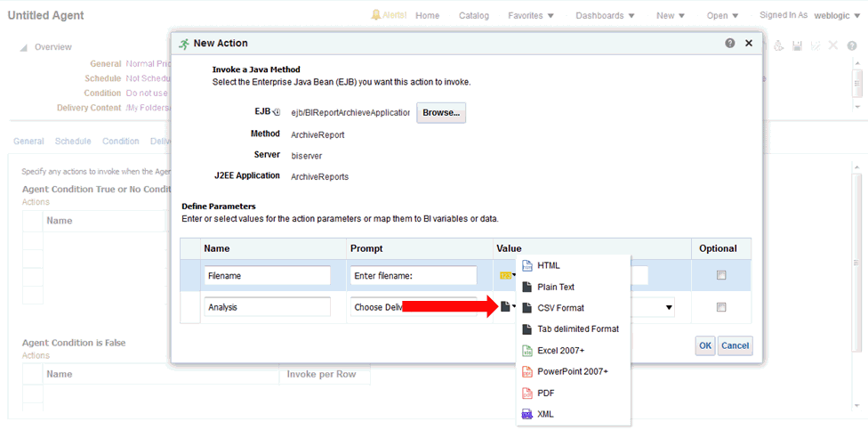Switch to the agent's Condition tab
Image resolution: width=868 pixels, height=430 pixels.
pos(121,142)
